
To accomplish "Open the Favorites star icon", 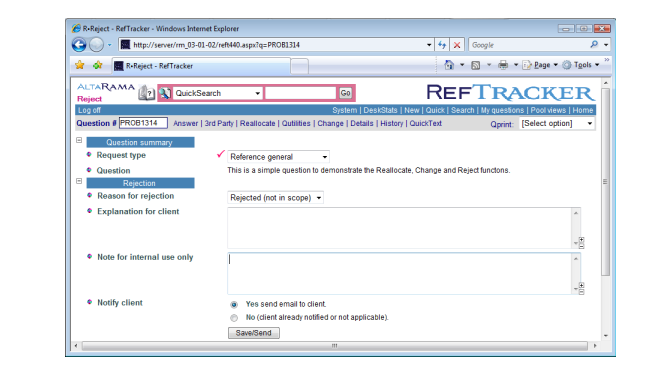I will (x=80, y=65).
